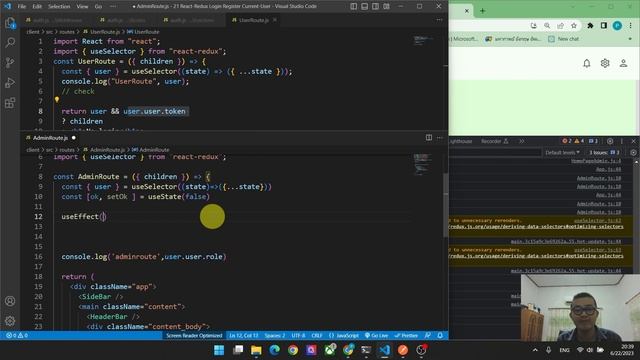Screen dimensions: 640x360
Task: Switch to the UserRoute.js editor tab
Action: 253,20
